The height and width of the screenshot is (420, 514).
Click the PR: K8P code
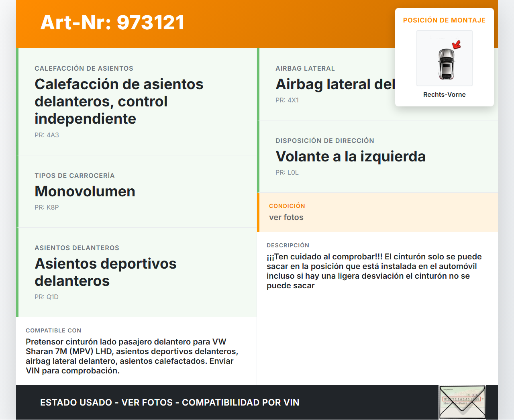pos(47,207)
